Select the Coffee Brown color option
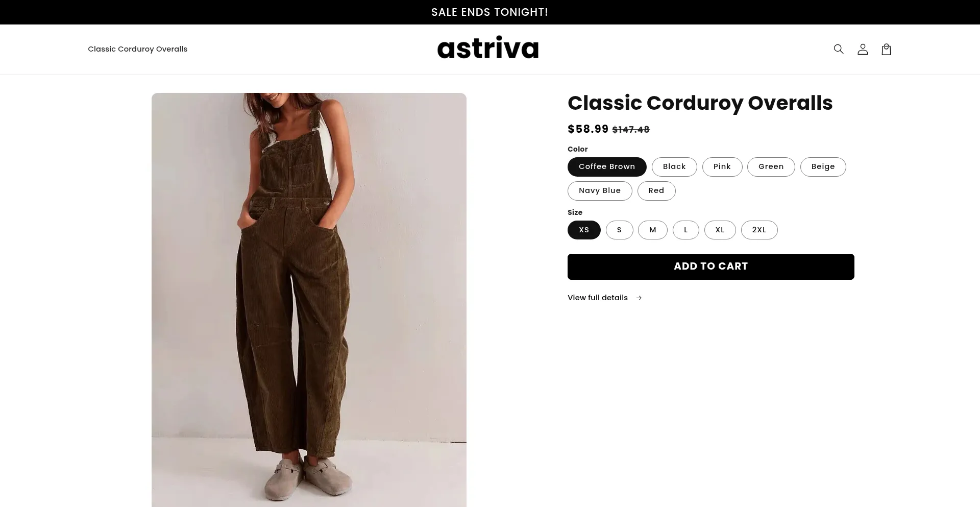Image resolution: width=980 pixels, height=507 pixels. pyautogui.click(x=607, y=167)
